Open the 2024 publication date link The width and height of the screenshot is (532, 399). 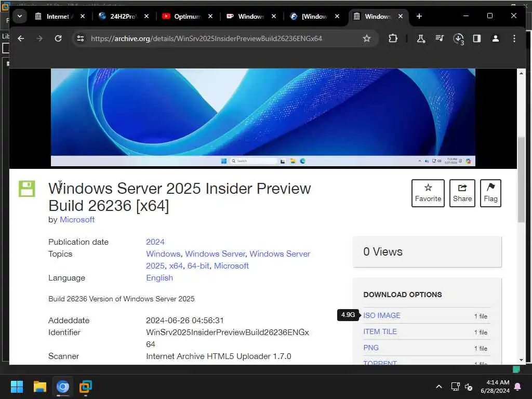(155, 242)
